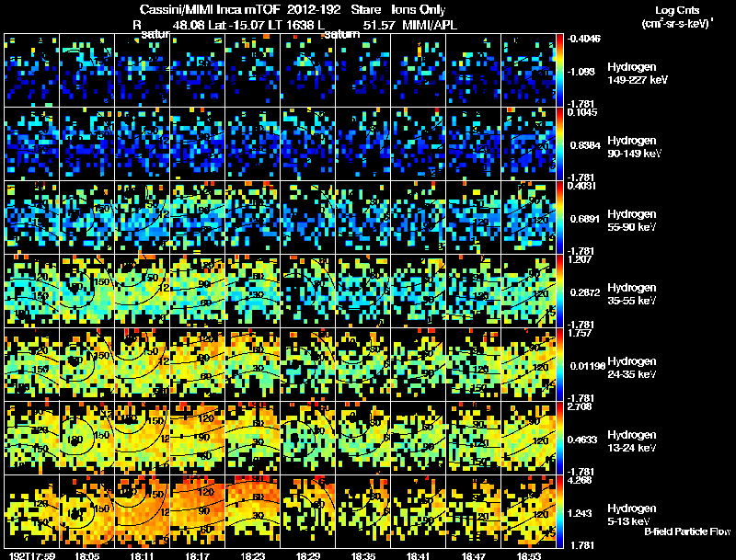Click the 1.757 colorbar value

[x=580, y=333]
